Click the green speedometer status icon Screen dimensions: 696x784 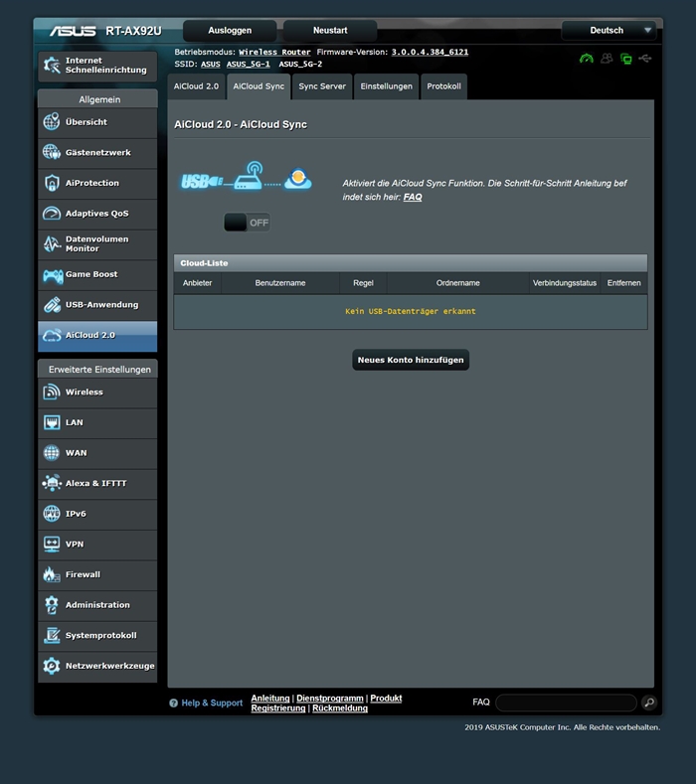click(x=586, y=59)
